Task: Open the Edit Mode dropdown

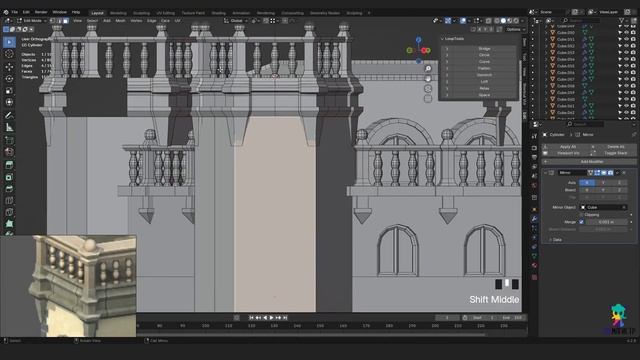Action: [32, 20]
